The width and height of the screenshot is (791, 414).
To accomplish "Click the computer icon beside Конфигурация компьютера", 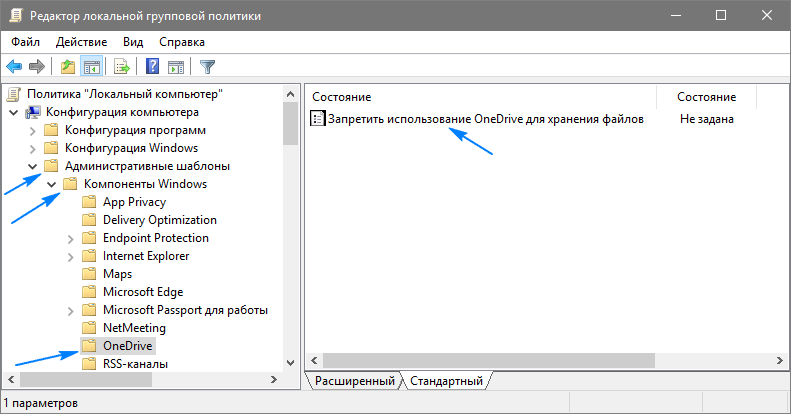I will coord(33,112).
